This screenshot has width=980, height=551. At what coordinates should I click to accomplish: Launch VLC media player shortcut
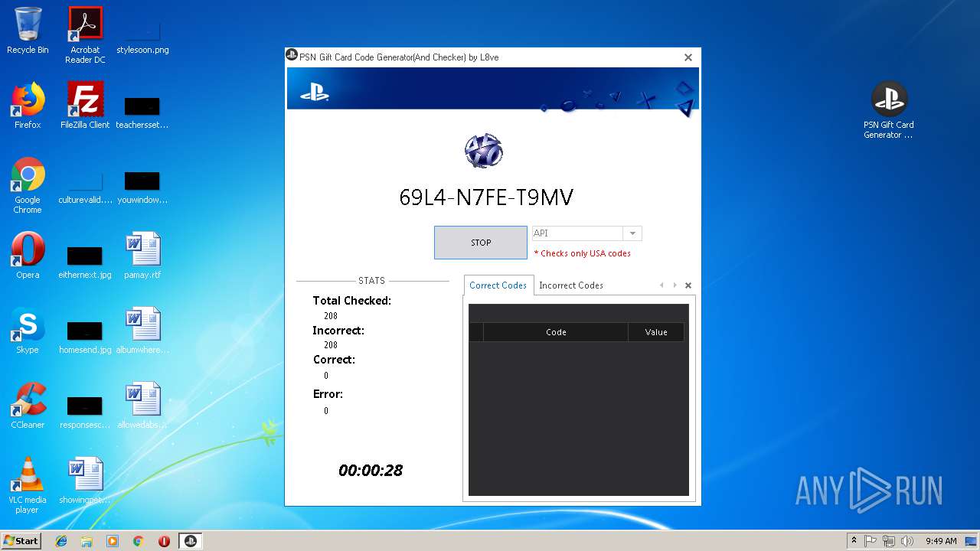point(28,485)
